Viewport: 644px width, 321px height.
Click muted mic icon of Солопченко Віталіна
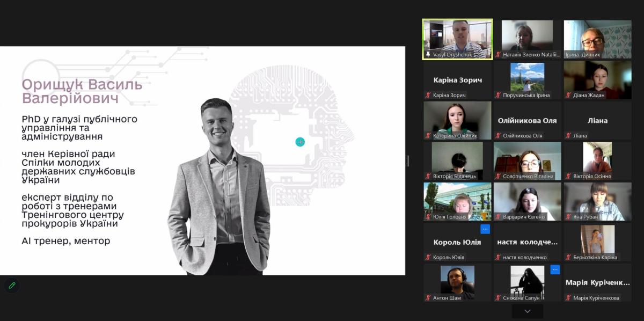tap(498, 176)
